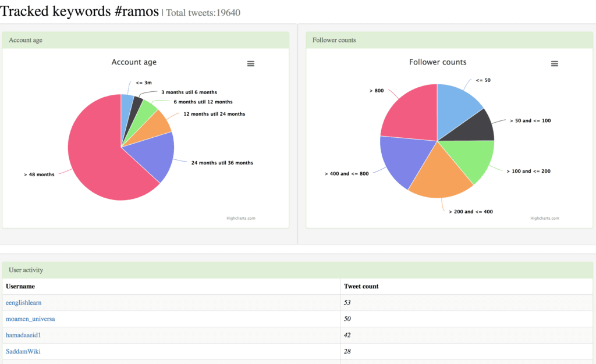Click Highcharts.com credit in Account age chart
Image resolution: width=596 pixels, height=364 pixels.
pos(240,219)
